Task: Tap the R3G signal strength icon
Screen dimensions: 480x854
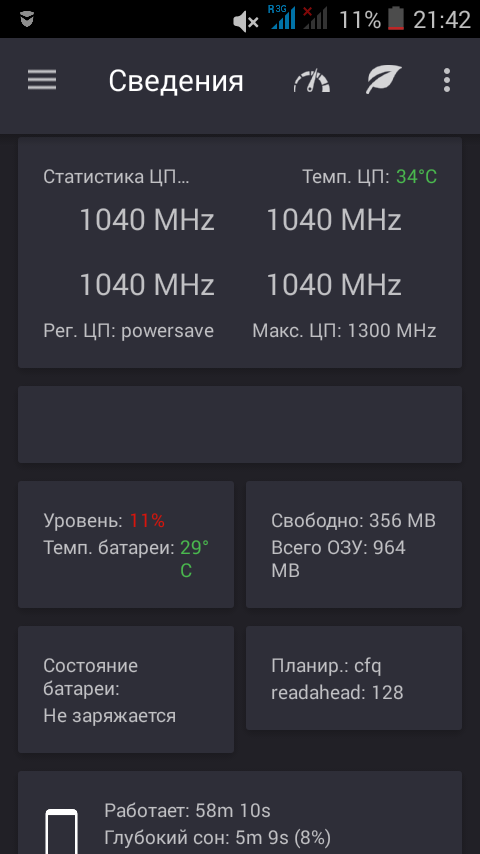Action: (x=281, y=17)
